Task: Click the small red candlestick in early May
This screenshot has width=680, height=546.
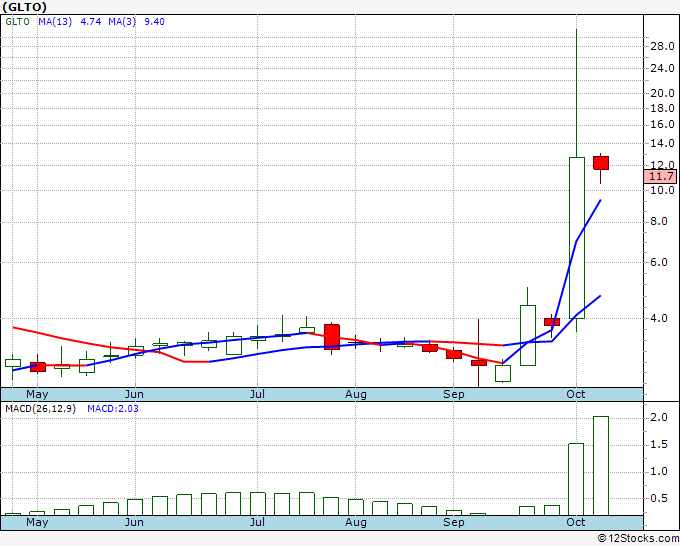Action: 38,367
